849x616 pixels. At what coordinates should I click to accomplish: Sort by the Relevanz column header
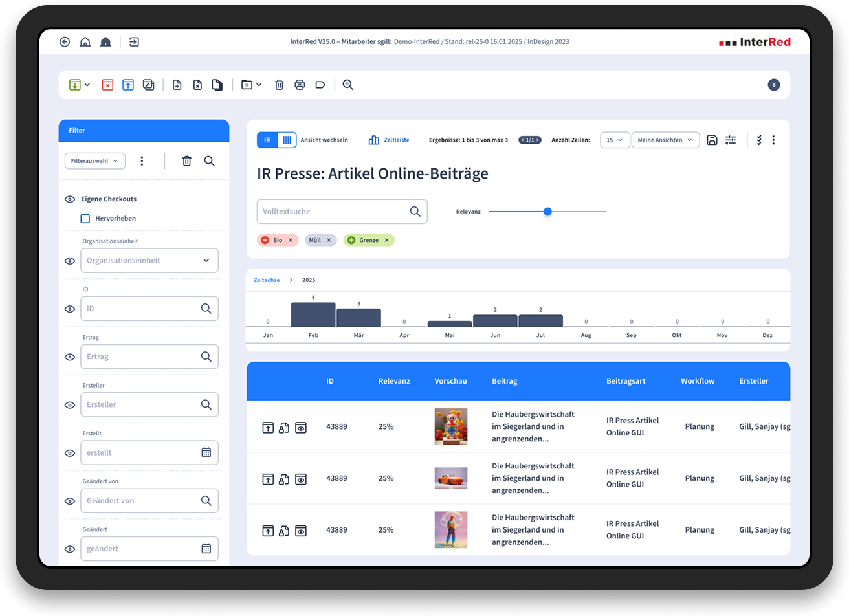394,381
